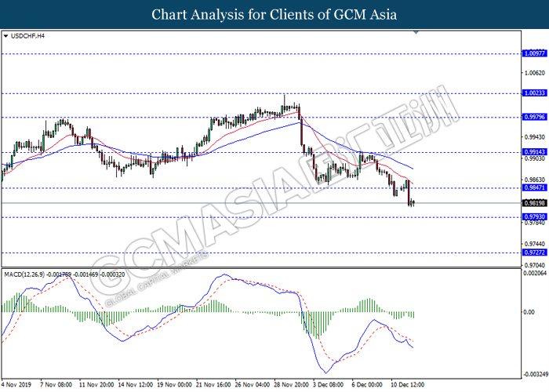549x392 pixels.
Task: Select the 1.00977 price level label
Action: (534, 53)
